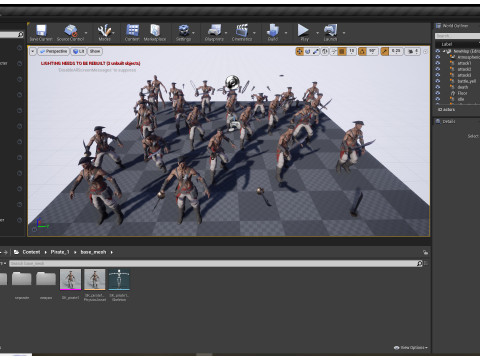Click Pirate_1 in the breadcrumb path
The height and width of the screenshot is (360, 480).
[x=60, y=252]
